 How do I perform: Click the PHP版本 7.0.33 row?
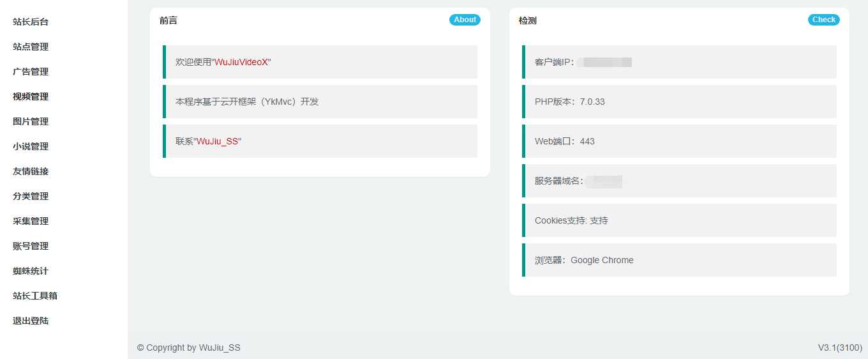pos(679,102)
